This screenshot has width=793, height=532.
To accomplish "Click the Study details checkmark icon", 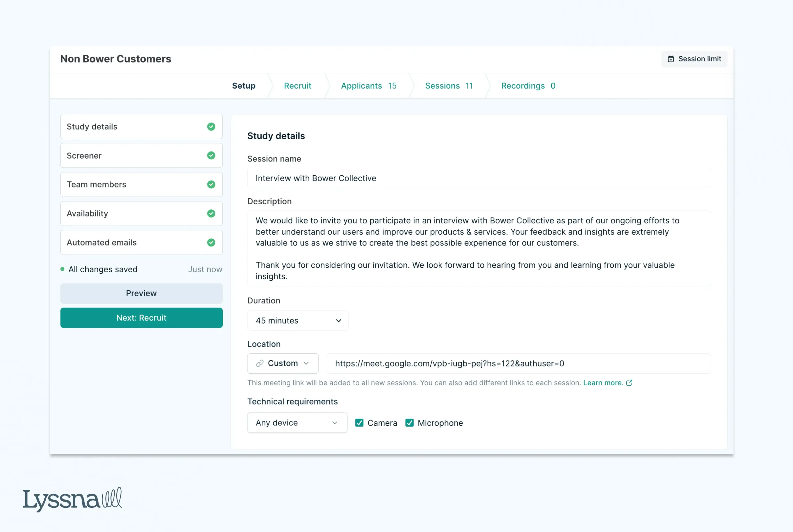I will pos(211,126).
